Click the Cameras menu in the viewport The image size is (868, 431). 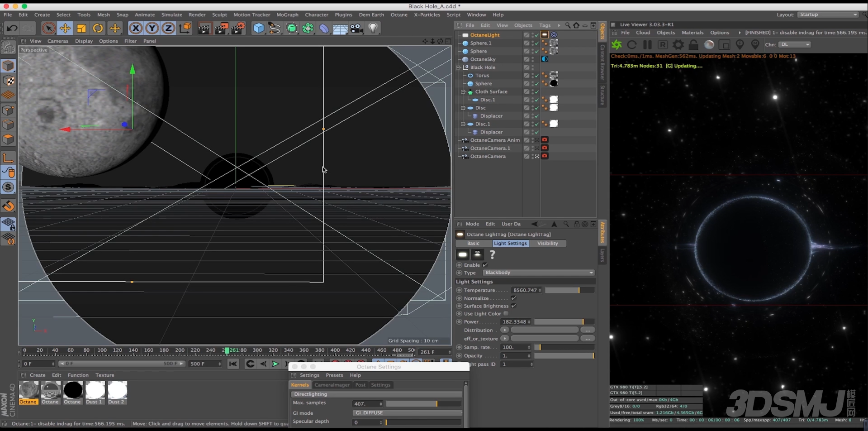58,41
